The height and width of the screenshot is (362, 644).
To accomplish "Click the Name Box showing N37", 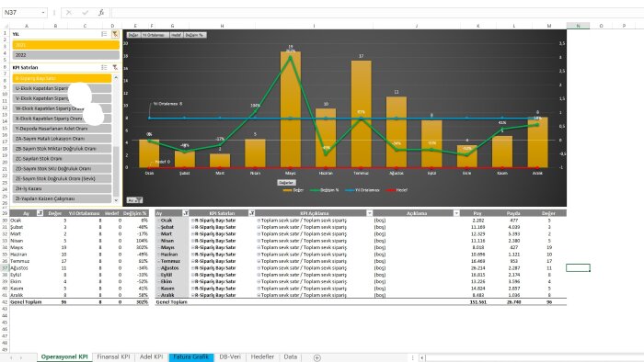I will click(22, 13).
